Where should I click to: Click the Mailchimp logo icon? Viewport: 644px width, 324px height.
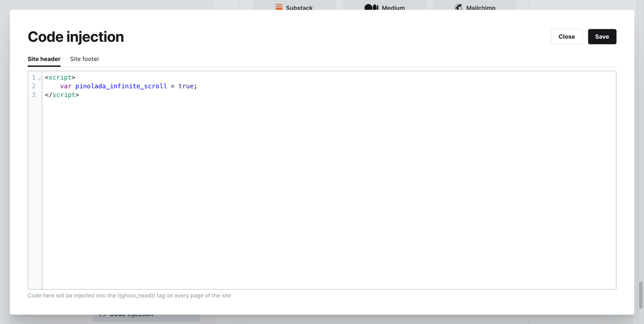pyautogui.click(x=458, y=7)
